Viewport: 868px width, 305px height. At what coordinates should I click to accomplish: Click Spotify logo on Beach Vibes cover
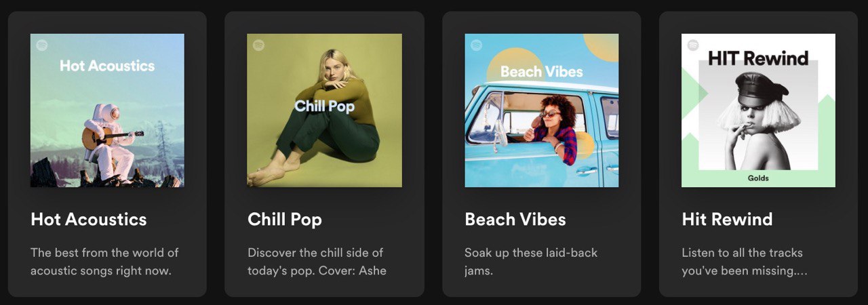476,45
